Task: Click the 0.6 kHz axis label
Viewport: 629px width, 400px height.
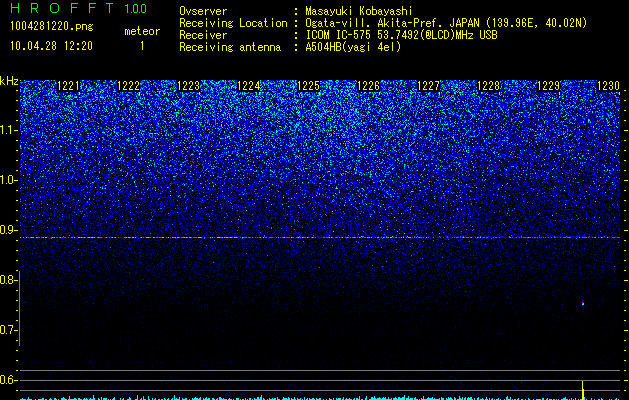Action: [8, 380]
